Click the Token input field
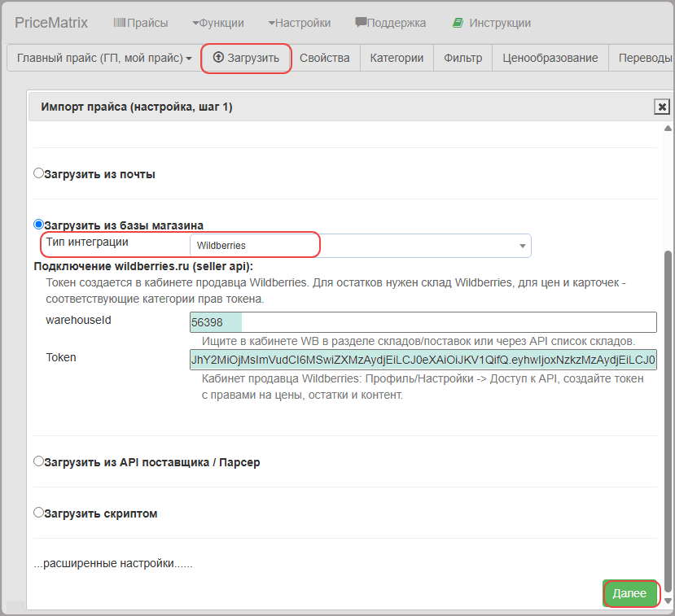Image resolution: width=675 pixels, height=616 pixels. [x=423, y=360]
